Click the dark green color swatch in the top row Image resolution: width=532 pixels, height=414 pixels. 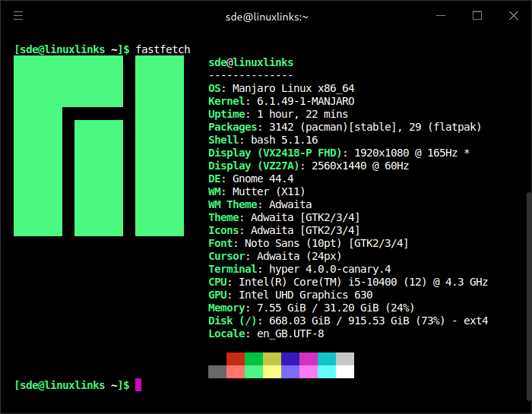[254, 359]
